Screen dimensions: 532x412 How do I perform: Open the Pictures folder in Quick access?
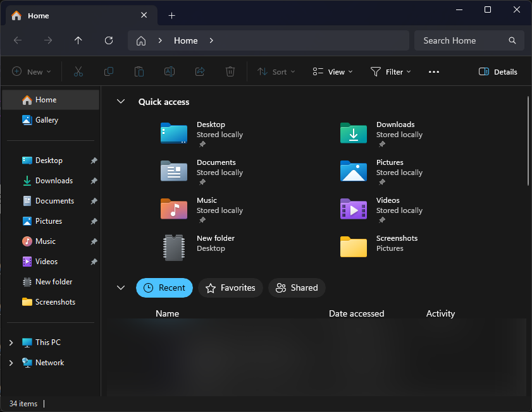[353, 171]
